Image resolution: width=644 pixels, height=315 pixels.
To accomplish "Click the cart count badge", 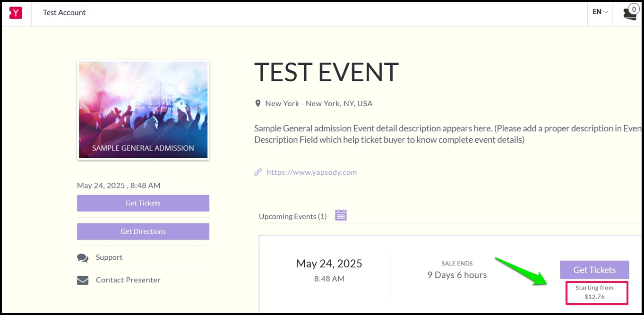I will 634,9.
